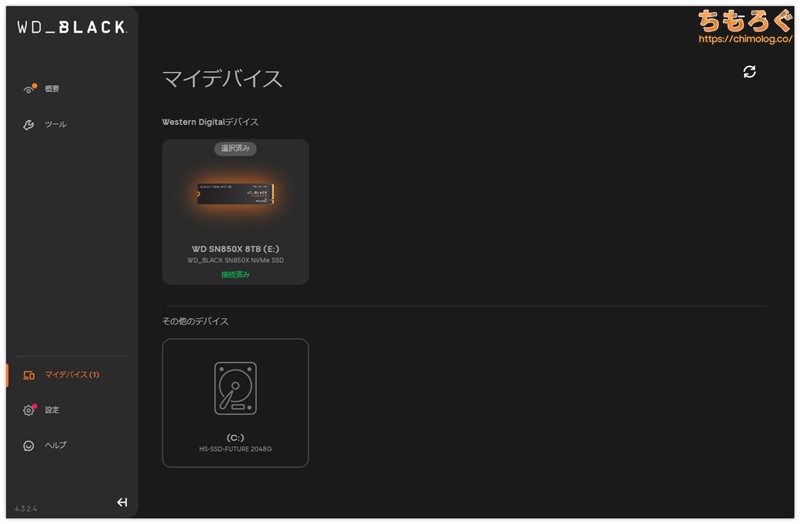Go to 概要 menu item
Screen dimensions: 800x524
coord(52,89)
